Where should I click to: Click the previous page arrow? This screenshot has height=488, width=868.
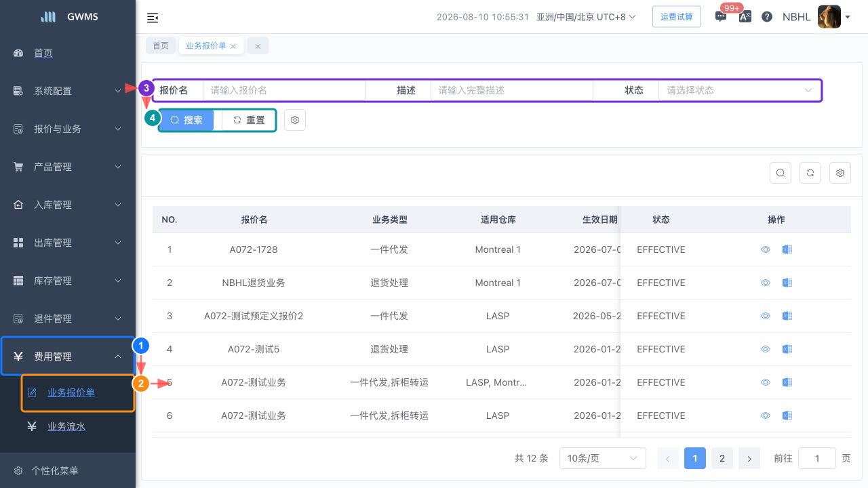[x=668, y=458]
